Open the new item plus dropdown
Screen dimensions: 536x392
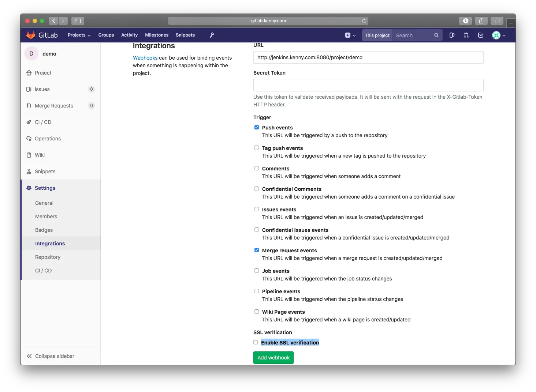coord(350,35)
